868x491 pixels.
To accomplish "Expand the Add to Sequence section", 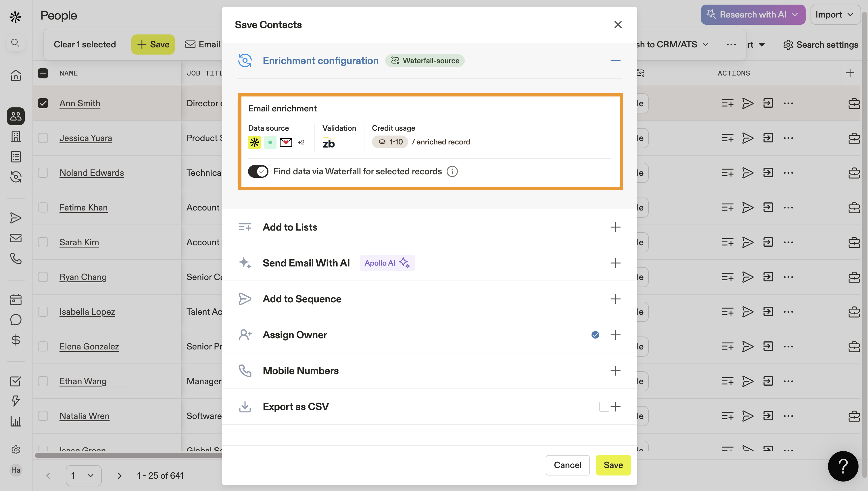I will click(x=615, y=299).
